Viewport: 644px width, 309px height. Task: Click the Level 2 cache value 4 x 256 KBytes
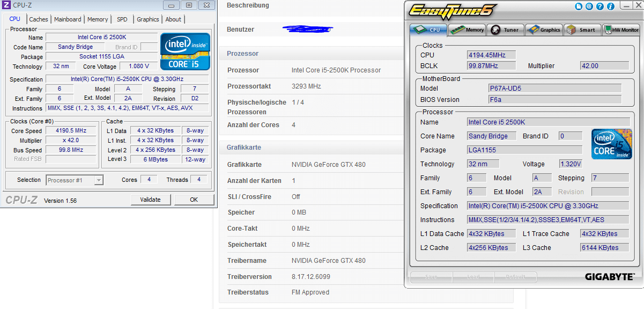(156, 150)
